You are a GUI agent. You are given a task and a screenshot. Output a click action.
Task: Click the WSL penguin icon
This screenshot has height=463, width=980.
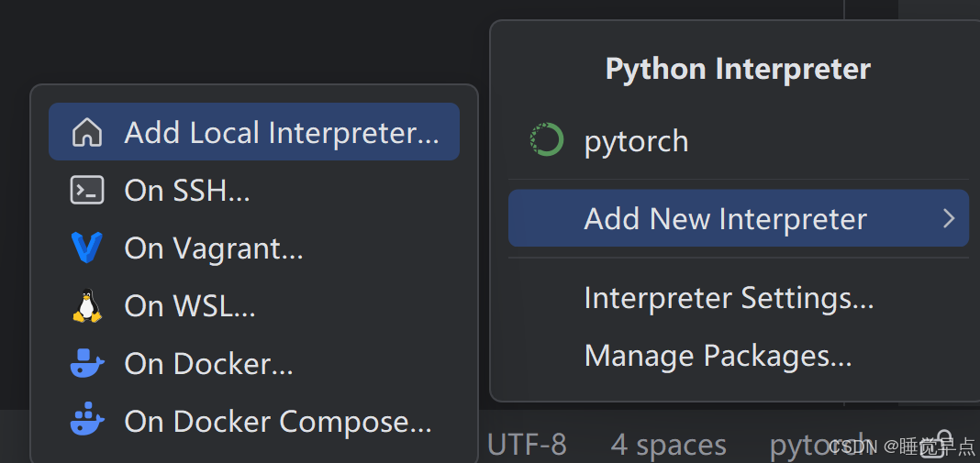click(x=87, y=305)
